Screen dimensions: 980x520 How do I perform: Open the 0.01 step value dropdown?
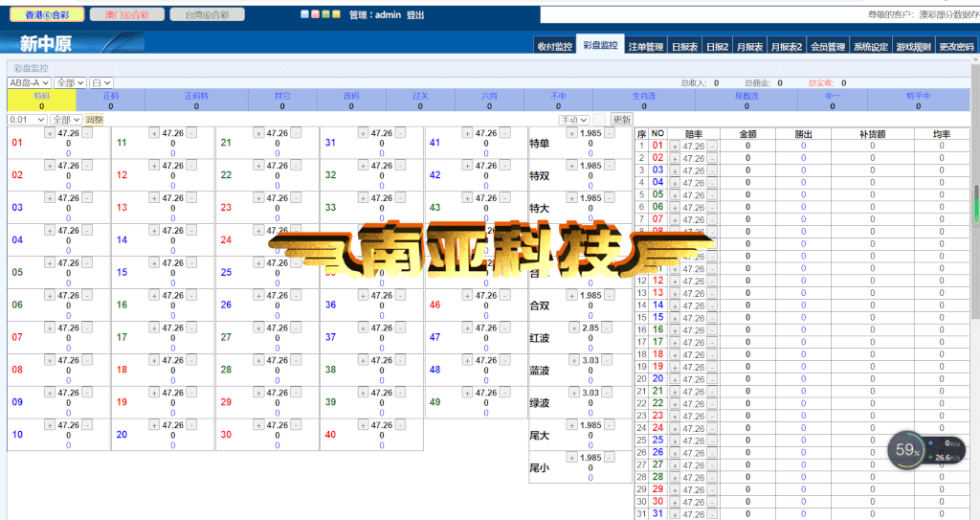pos(28,120)
